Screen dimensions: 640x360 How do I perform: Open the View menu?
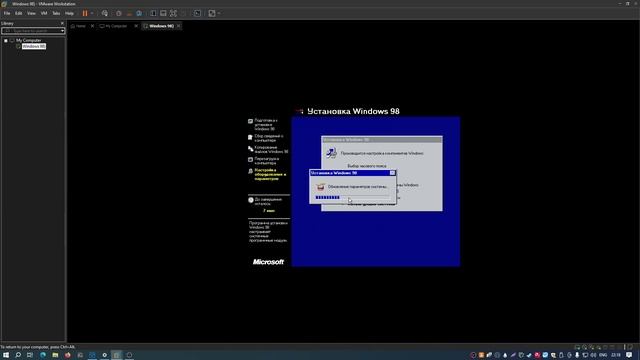31,13
